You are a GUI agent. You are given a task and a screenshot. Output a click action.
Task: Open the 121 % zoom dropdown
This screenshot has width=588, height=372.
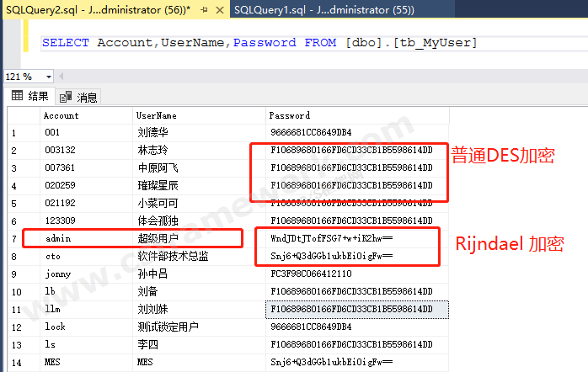pos(50,77)
